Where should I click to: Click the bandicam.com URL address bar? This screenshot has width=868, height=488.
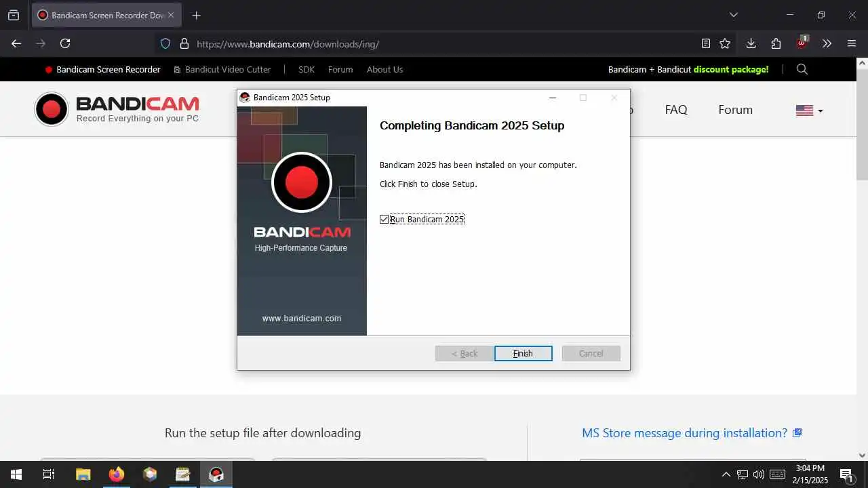click(x=288, y=44)
